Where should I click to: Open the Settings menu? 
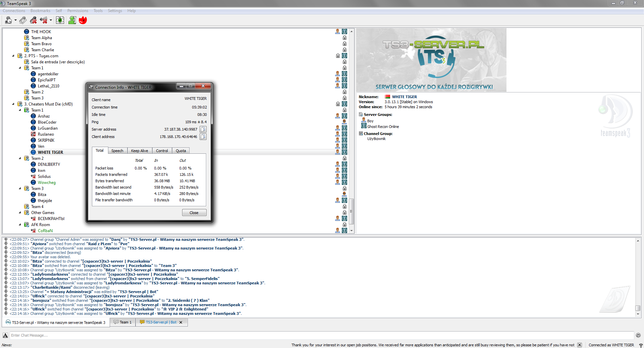115,11
